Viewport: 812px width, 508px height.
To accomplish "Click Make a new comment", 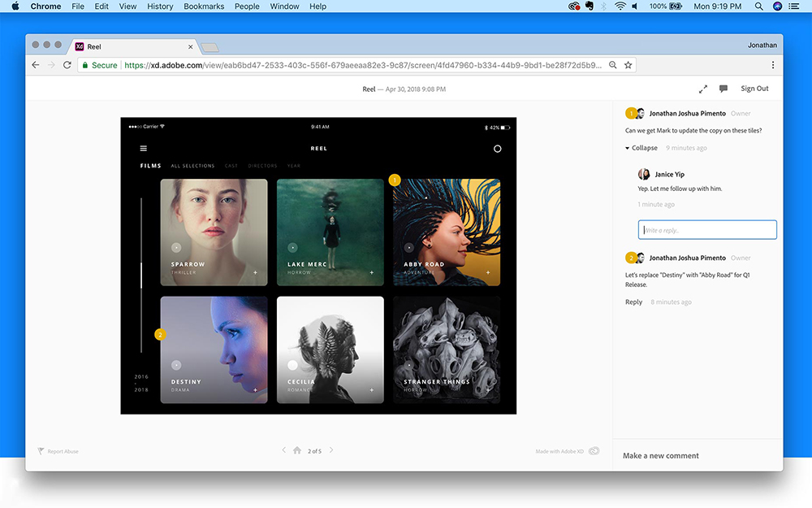I will coord(661,456).
